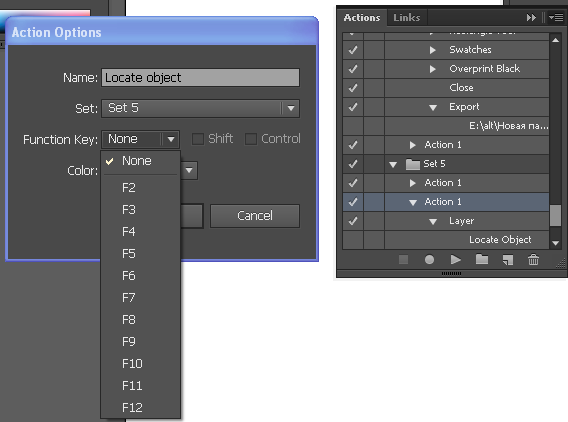Toggle the checkmark beside Set 5

[x=353, y=164]
